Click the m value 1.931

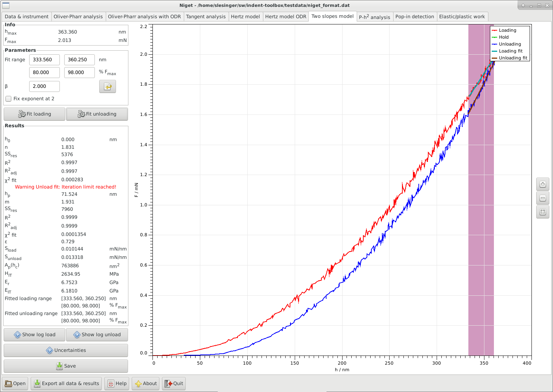[68, 202]
